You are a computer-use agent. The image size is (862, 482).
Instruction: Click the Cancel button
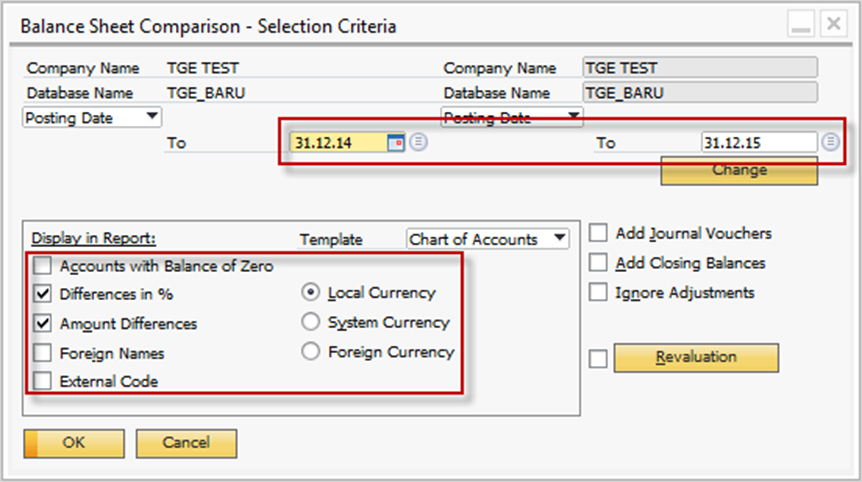coord(186,443)
